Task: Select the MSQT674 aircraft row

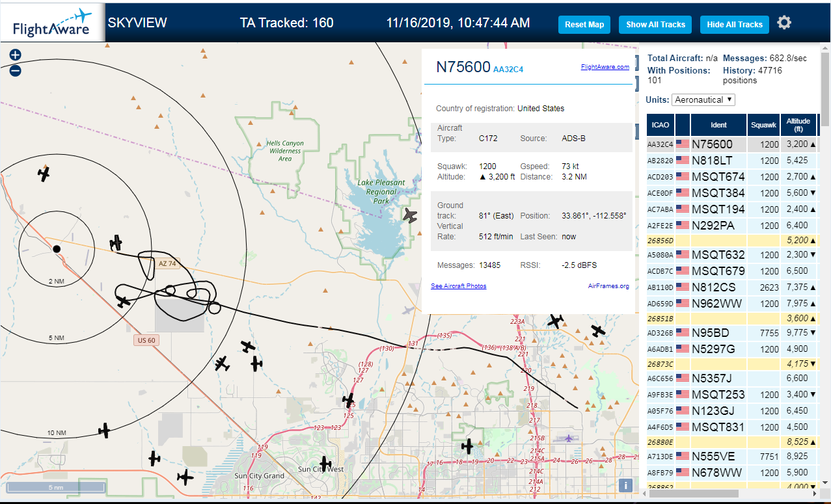Action: pyautogui.click(x=732, y=177)
